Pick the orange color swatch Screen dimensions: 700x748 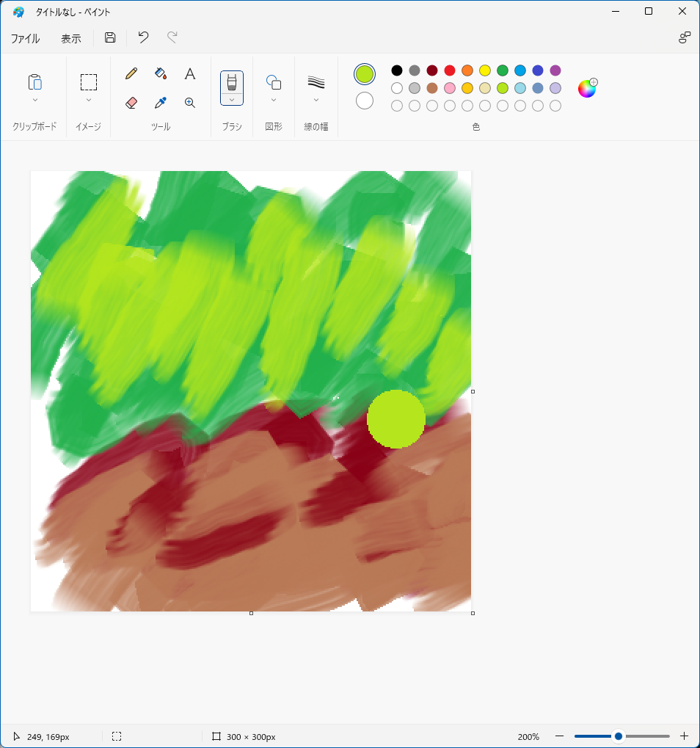(467, 70)
